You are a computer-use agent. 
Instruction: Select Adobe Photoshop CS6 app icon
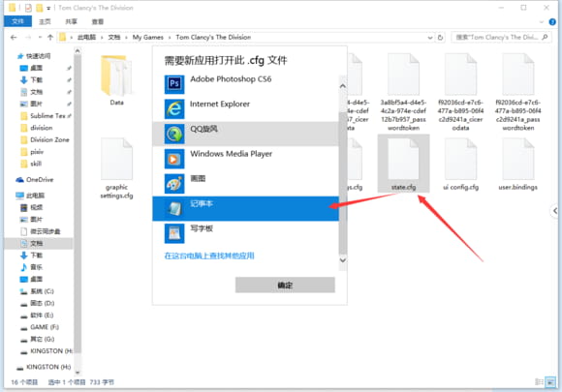click(x=174, y=84)
